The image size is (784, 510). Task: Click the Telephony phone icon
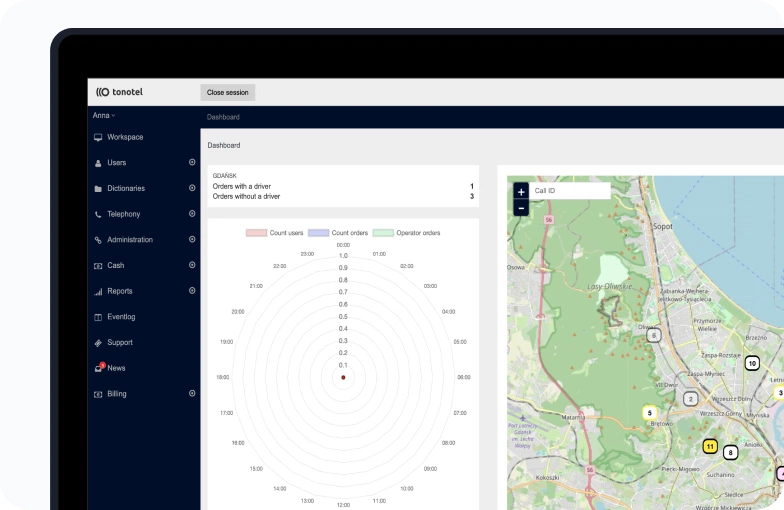pyautogui.click(x=98, y=214)
